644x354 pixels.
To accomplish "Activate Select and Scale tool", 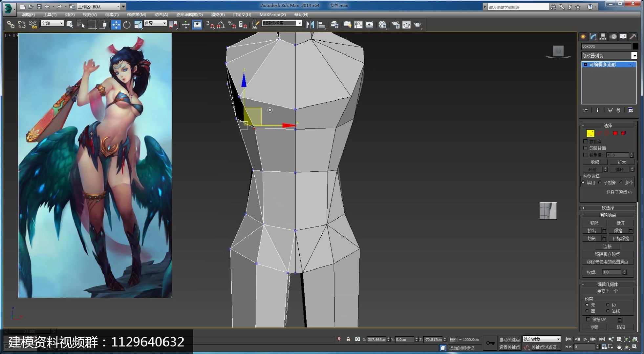I will 138,25.
